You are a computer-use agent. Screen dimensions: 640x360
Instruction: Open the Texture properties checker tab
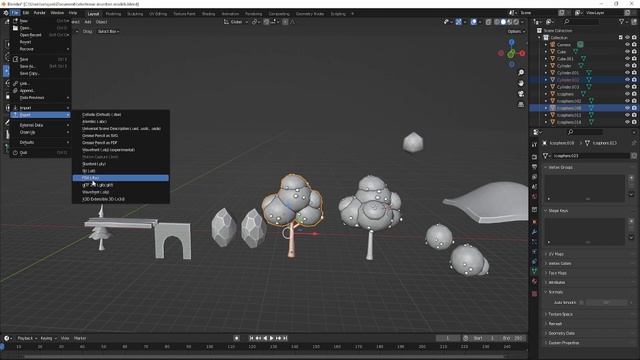pyautogui.click(x=534, y=293)
